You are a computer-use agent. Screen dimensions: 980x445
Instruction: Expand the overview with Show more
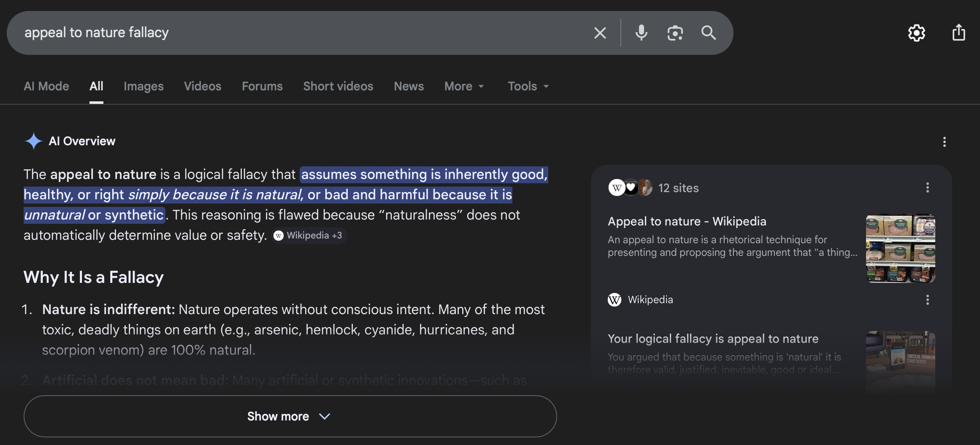tap(290, 416)
